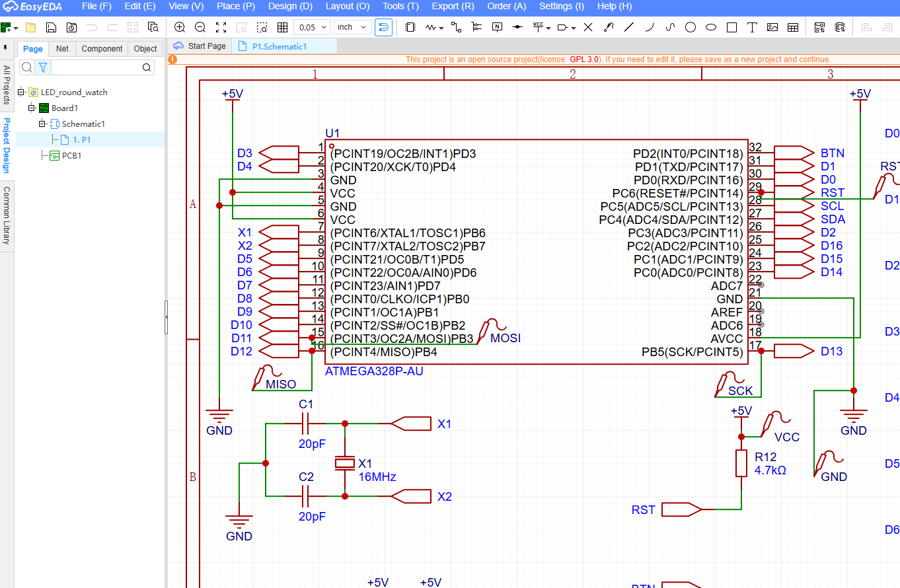Select the Bezier curve tool
The width and height of the screenshot is (900, 588).
click(x=670, y=27)
